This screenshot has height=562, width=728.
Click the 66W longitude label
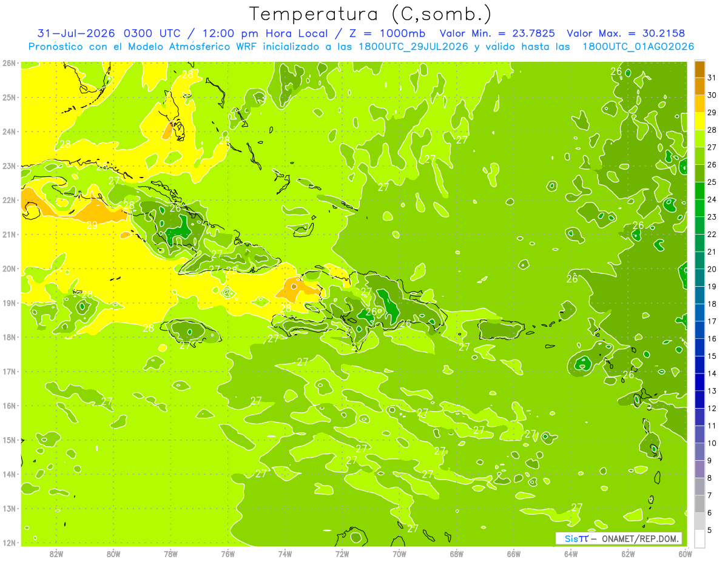tap(514, 554)
